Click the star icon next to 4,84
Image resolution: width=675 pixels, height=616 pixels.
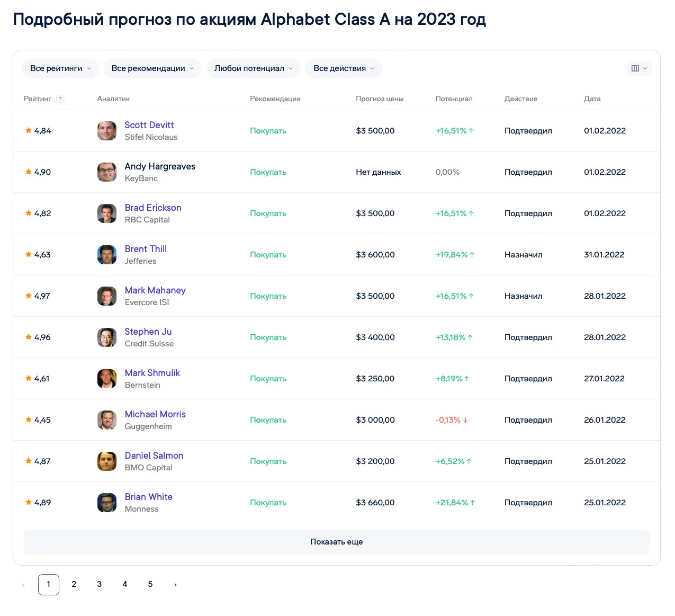pyautogui.click(x=29, y=130)
